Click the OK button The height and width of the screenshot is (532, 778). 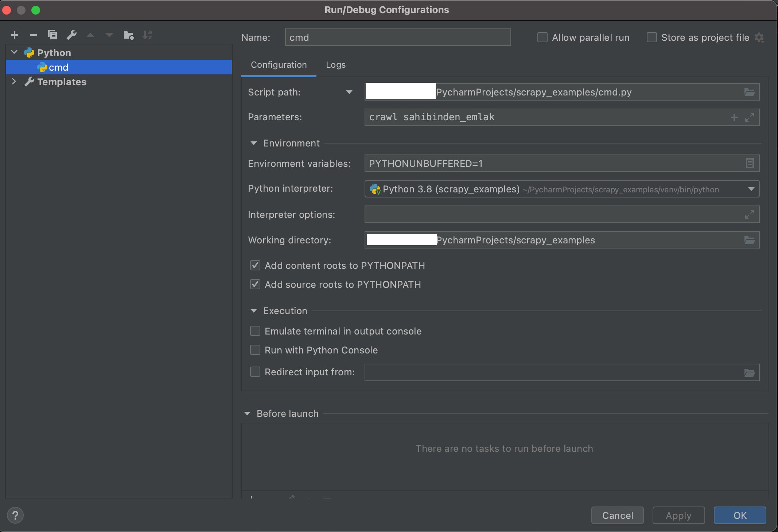point(740,515)
